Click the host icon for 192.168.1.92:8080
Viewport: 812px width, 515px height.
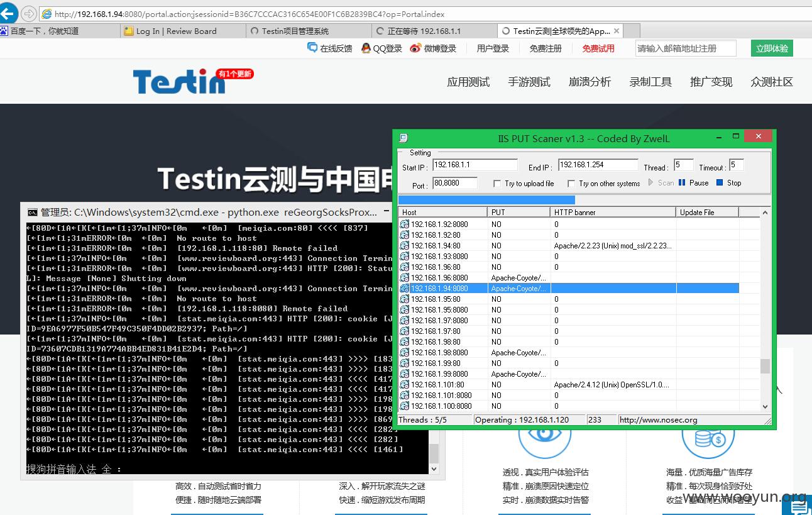(405, 224)
